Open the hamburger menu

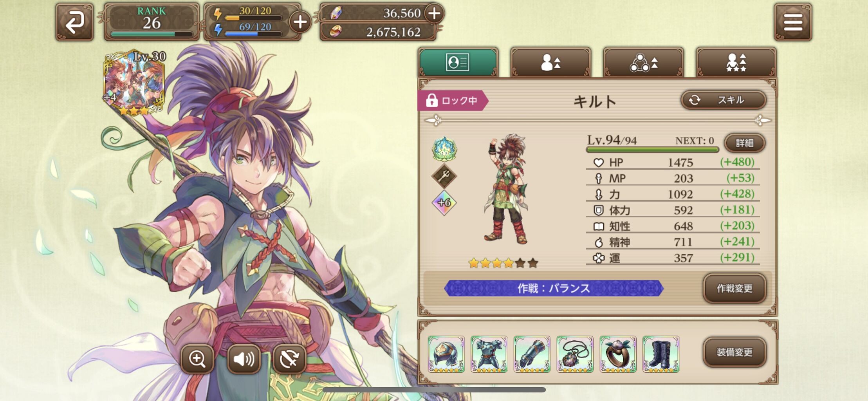point(793,22)
